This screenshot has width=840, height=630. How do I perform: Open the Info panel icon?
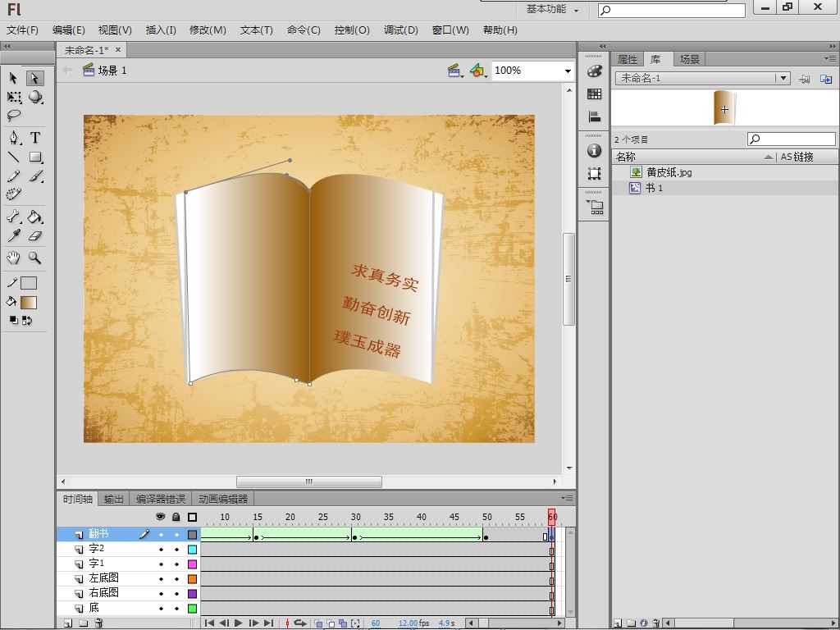594,151
